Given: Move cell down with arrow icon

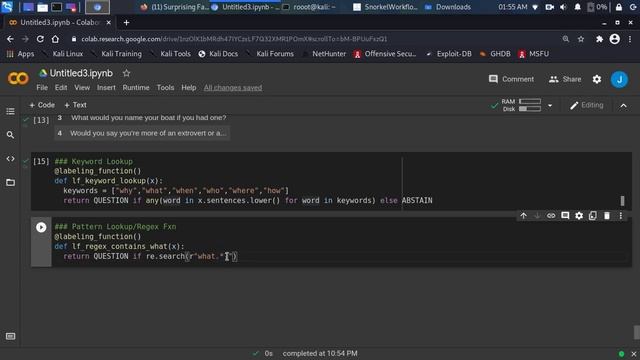Looking at the screenshot, I should coord(537,216).
